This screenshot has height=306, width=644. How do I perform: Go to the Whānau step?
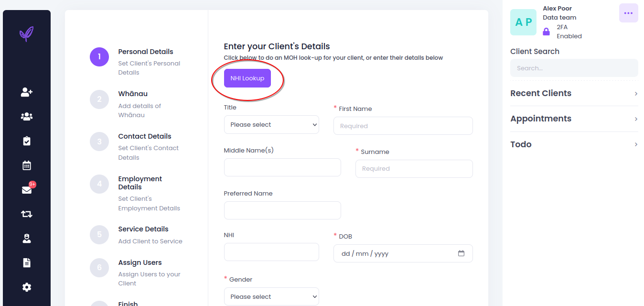(x=133, y=94)
